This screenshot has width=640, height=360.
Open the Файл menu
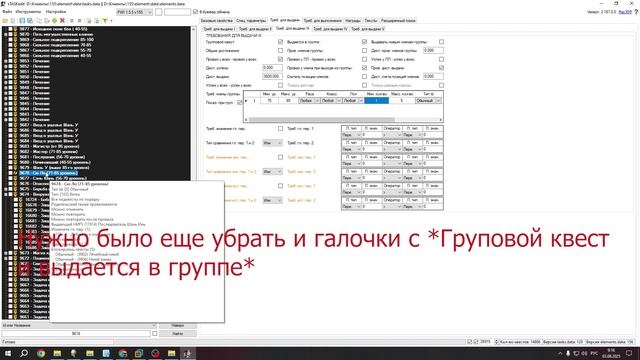[x=7, y=12]
